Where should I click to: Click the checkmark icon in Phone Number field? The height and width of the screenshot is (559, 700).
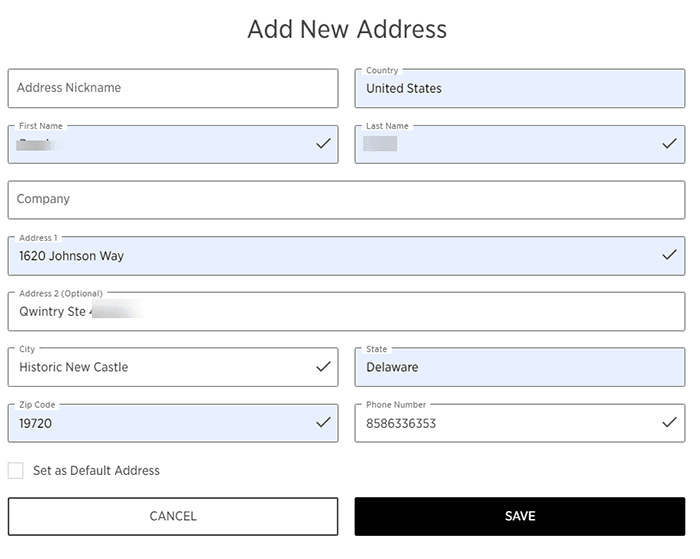[670, 423]
